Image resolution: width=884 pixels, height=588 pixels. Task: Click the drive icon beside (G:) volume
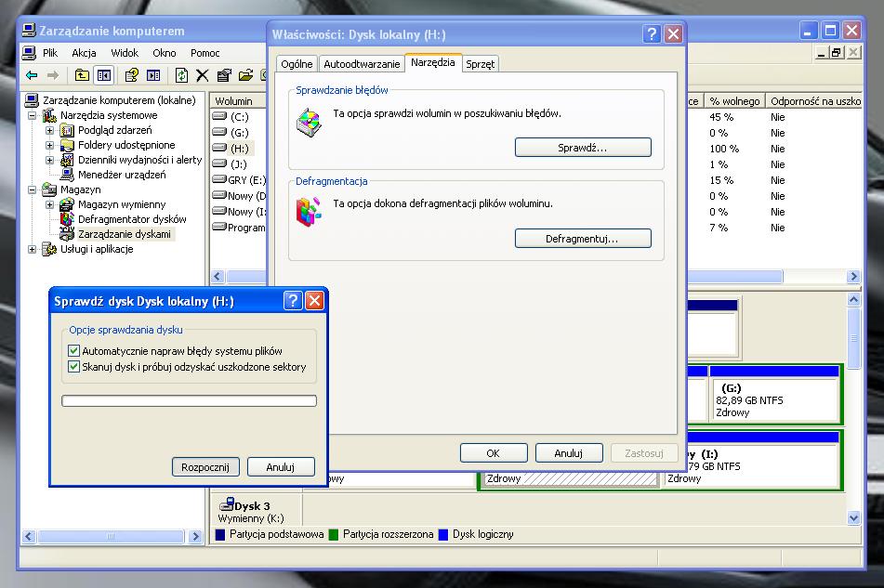(x=219, y=132)
